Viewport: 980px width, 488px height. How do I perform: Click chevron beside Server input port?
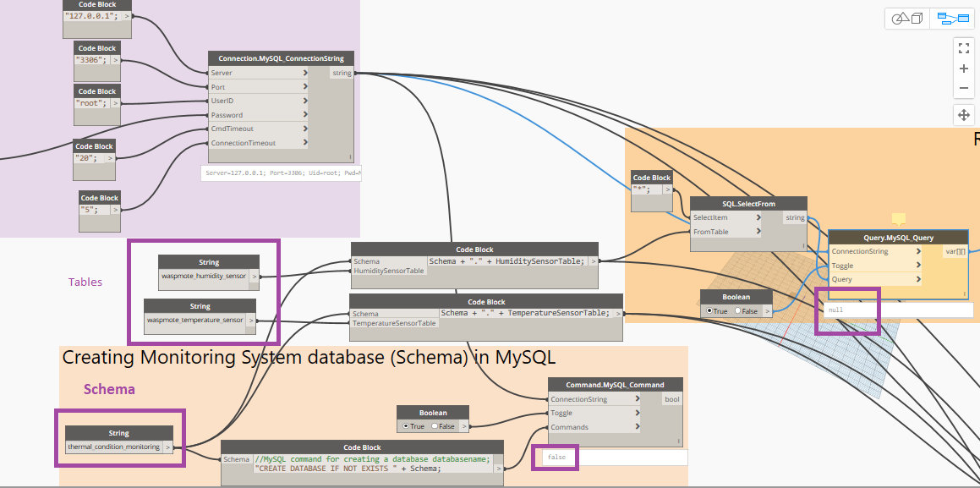click(305, 73)
